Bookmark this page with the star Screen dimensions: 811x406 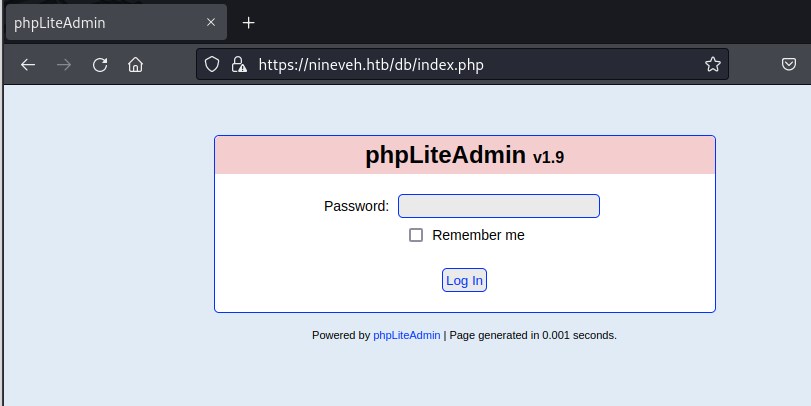pyautogui.click(x=712, y=64)
